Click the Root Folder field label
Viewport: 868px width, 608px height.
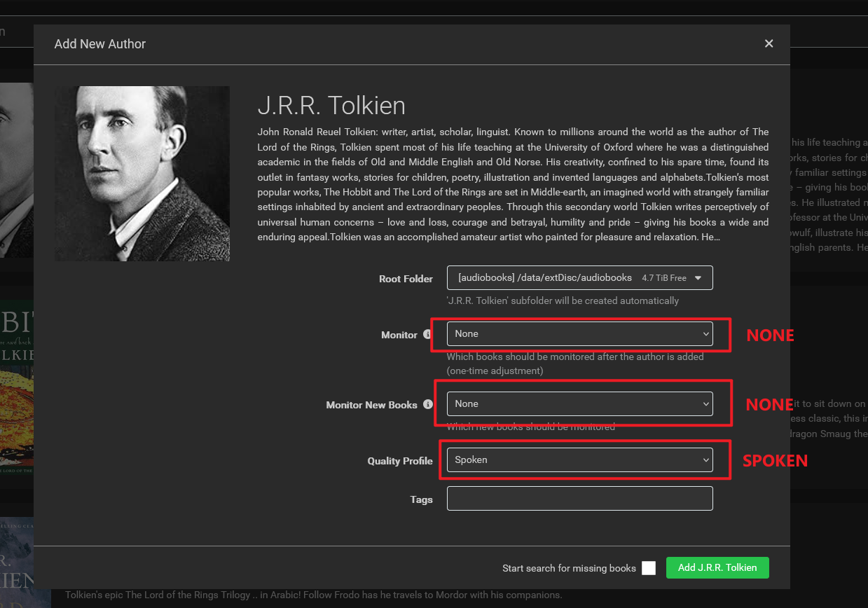coord(406,279)
